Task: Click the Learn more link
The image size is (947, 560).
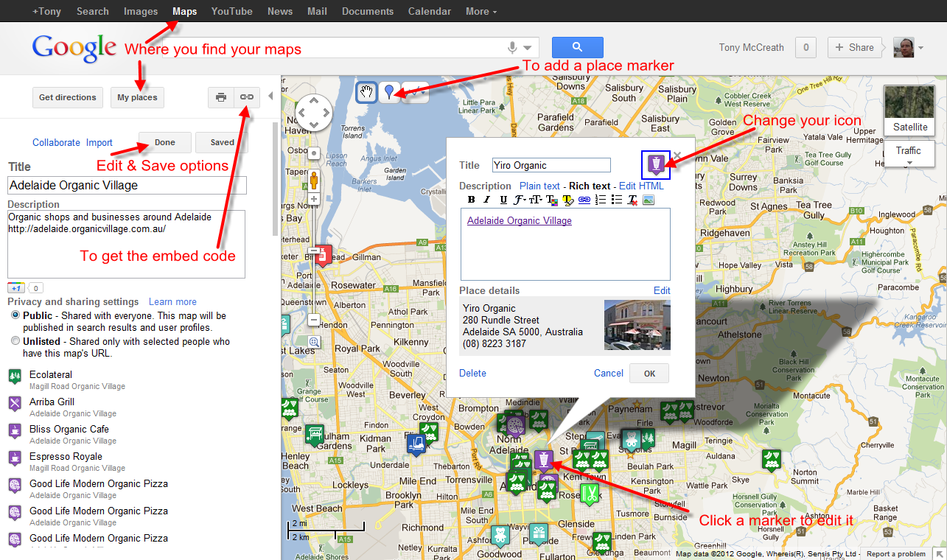Action: [172, 301]
